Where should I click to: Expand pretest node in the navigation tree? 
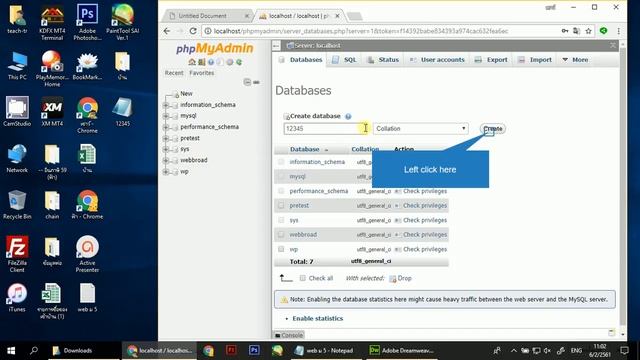pos(166,138)
